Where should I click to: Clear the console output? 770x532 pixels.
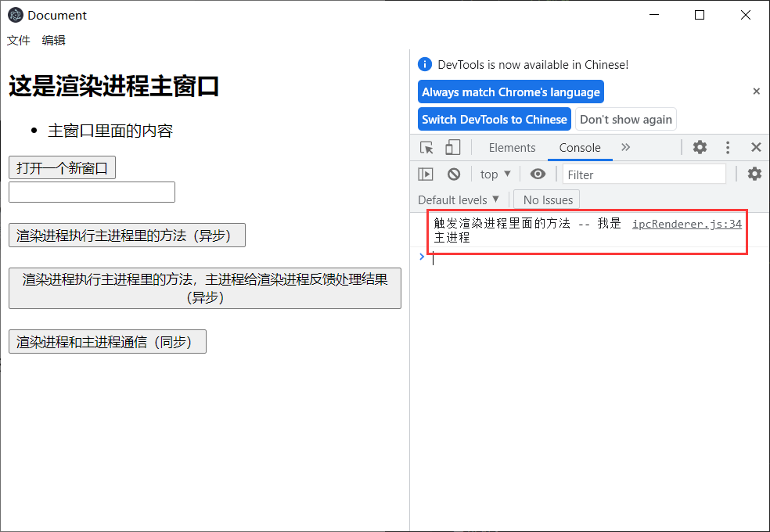pos(454,174)
